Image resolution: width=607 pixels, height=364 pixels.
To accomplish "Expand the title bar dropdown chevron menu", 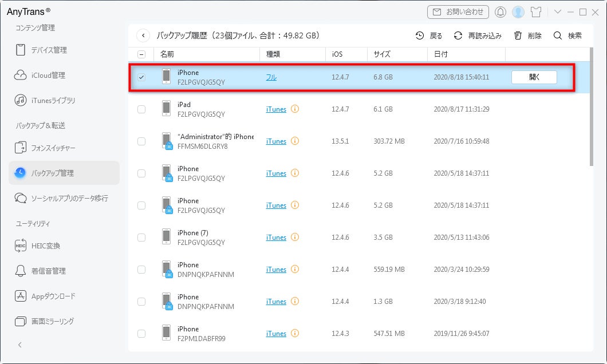I will pos(557,12).
